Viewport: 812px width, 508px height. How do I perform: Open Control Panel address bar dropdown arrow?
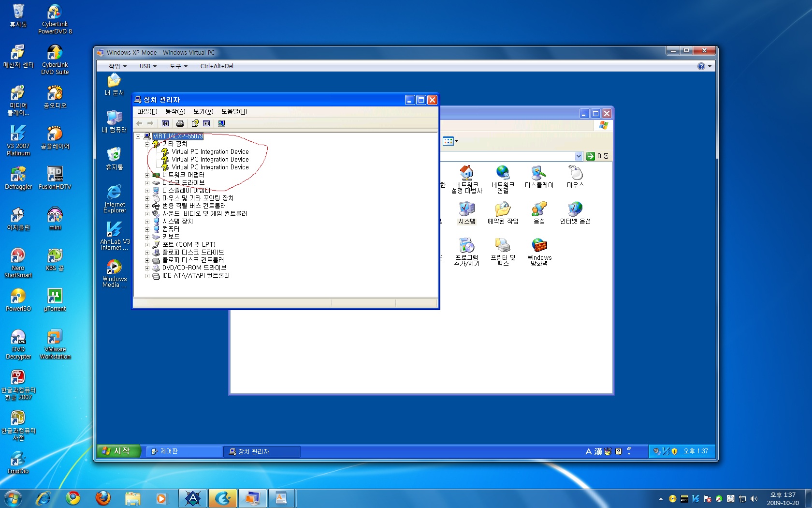(x=579, y=156)
